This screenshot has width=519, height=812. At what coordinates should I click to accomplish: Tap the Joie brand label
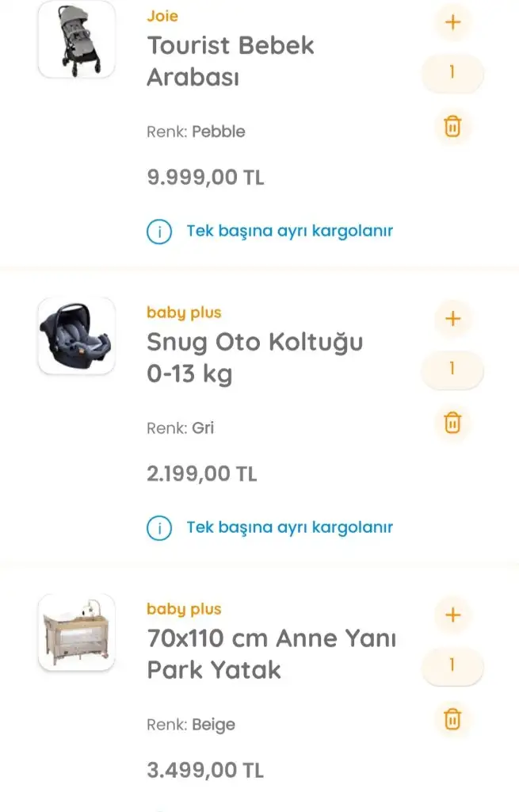(x=162, y=16)
